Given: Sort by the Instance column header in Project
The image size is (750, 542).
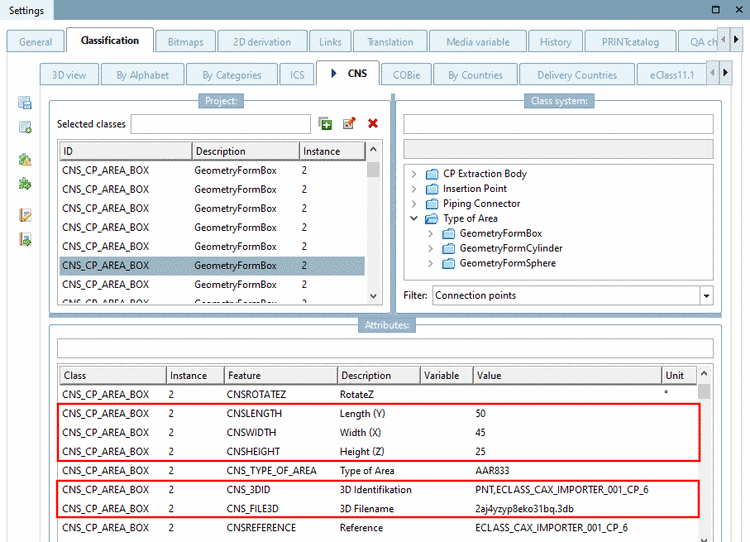Looking at the screenshot, I should tap(328, 151).
